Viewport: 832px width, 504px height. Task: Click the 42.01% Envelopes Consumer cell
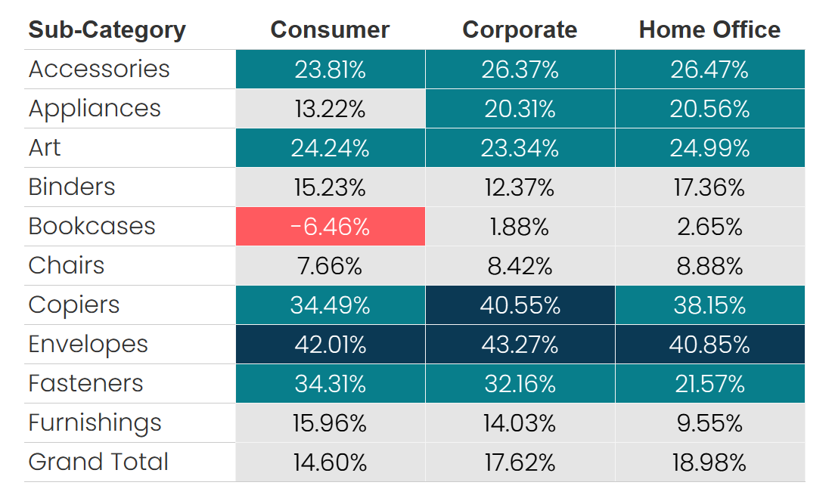tap(331, 345)
